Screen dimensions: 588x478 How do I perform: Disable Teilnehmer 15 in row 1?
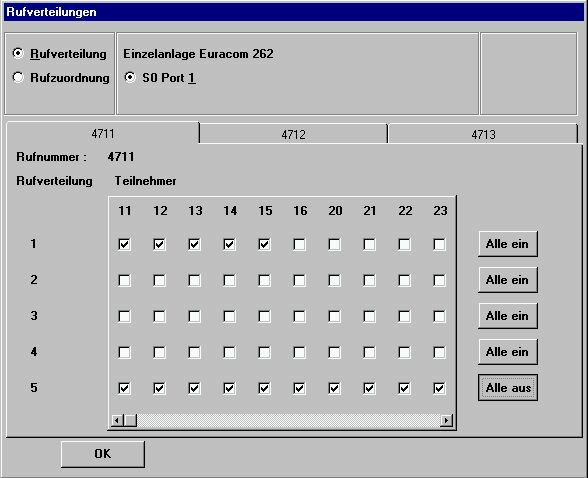[264, 244]
